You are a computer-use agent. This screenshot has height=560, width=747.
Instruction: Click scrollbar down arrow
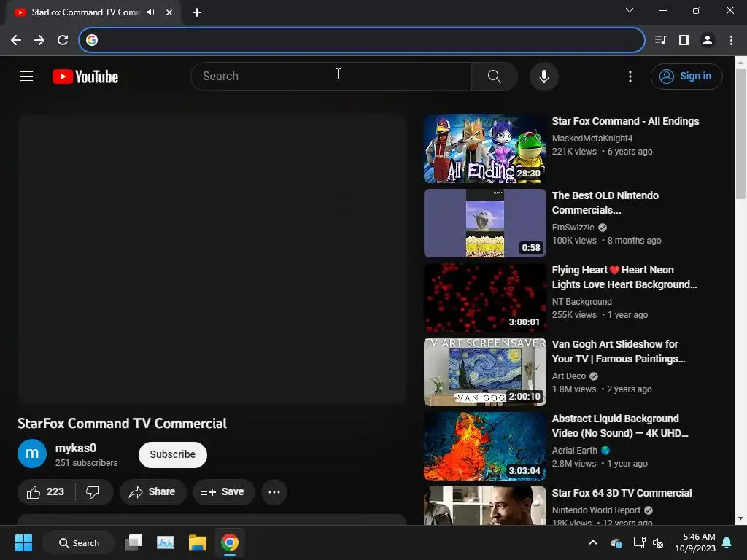point(740,518)
